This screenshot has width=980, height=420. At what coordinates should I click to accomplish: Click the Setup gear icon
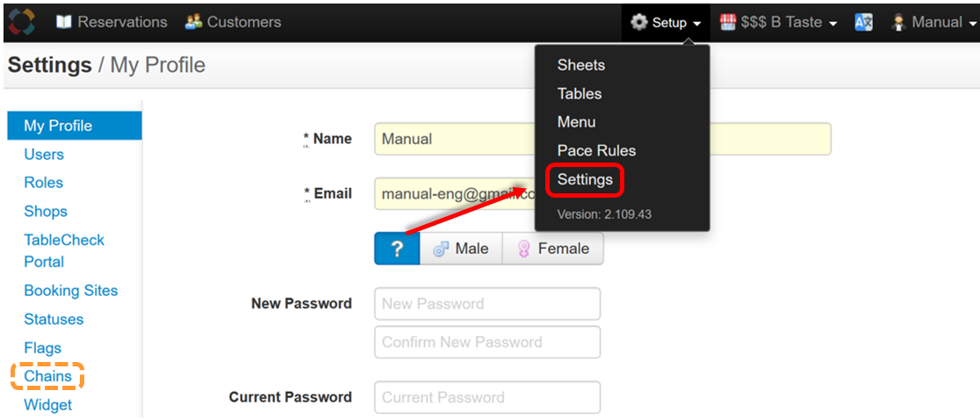point(638,23)
